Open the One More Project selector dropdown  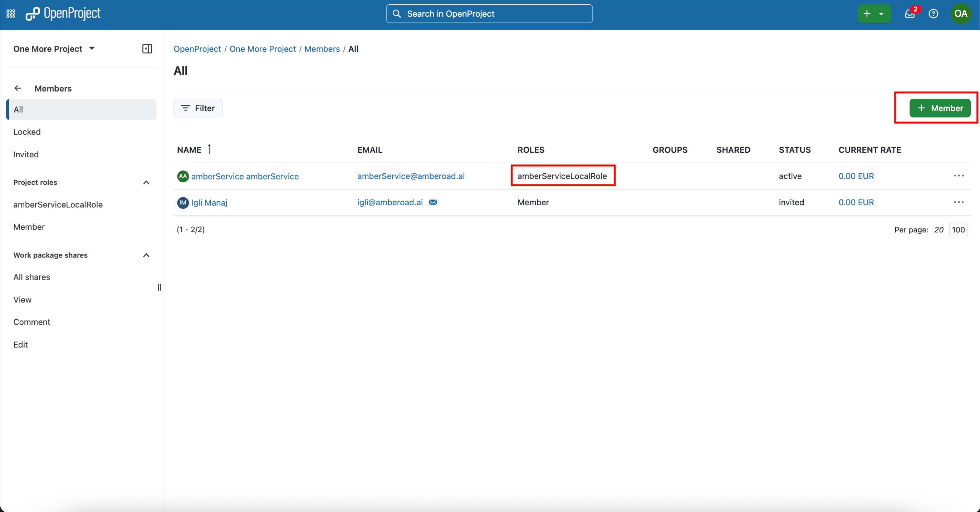click(54, 49)
